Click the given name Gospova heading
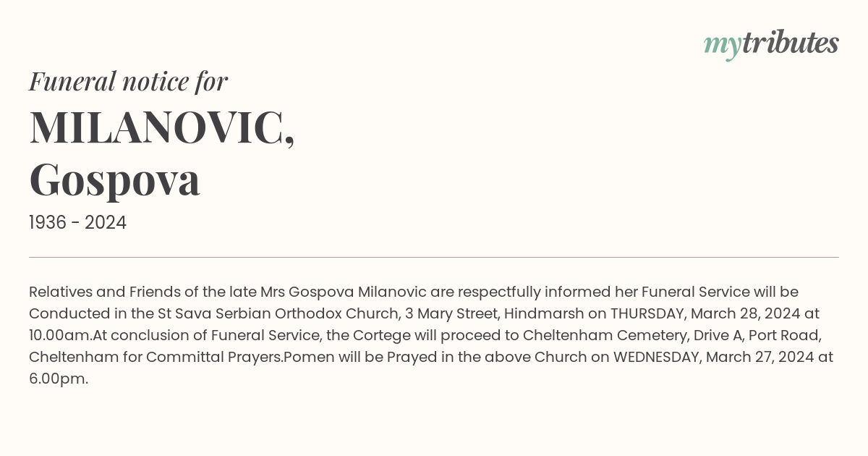868x456 pixels. 114,180
